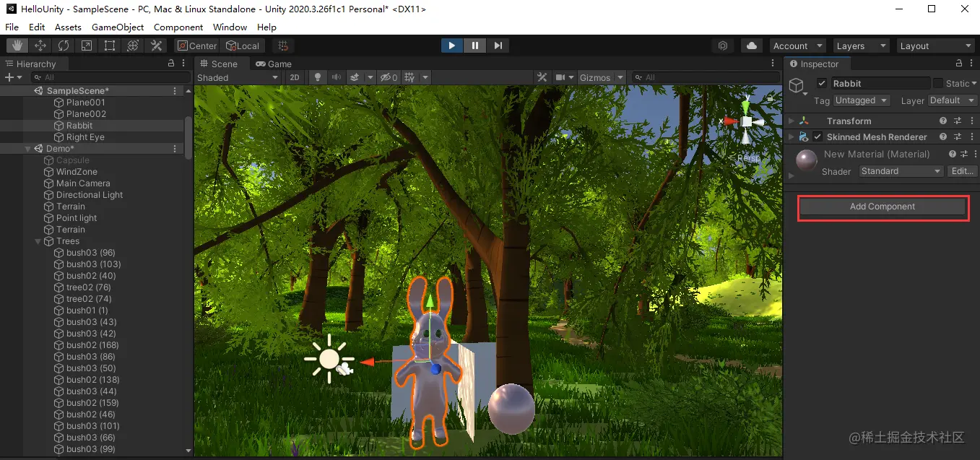Image resolution: width=980 pixels, height=460 pixels.
Task: Collapse Demo scene in Hierarchy
Action: [28, 149]
